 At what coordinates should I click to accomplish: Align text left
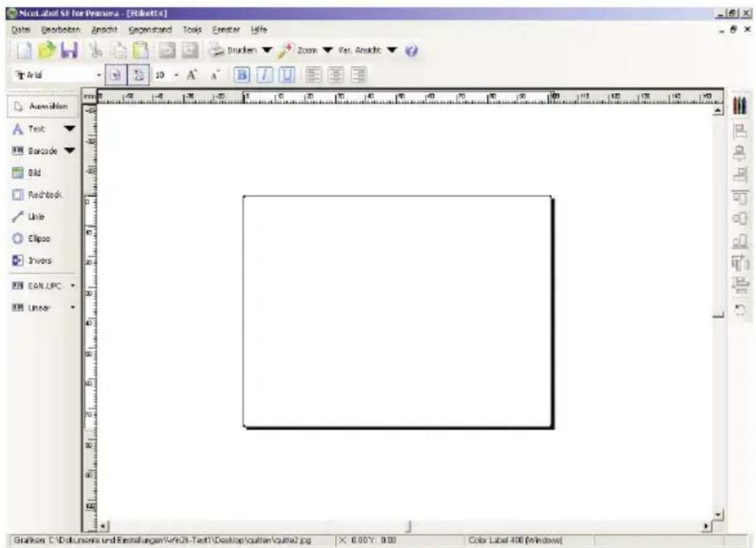click(314, 75)
